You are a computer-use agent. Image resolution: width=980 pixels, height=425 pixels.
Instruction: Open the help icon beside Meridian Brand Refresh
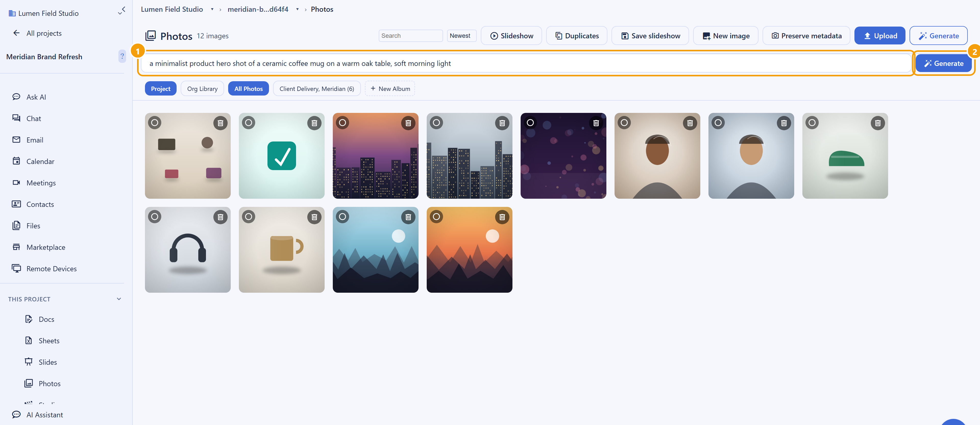(122, 56)
